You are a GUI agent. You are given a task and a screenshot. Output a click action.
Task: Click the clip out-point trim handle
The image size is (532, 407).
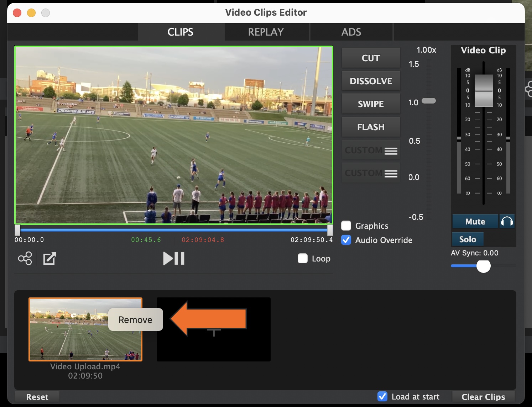click(x=330, y=230)
